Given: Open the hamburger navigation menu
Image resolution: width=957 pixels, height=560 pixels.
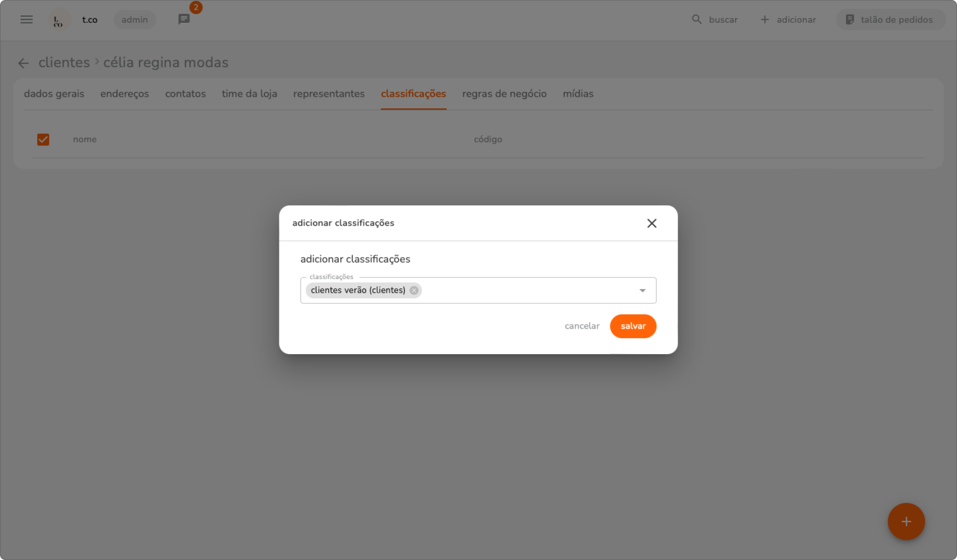Looking at the screenshot, I should click(26, 20).
